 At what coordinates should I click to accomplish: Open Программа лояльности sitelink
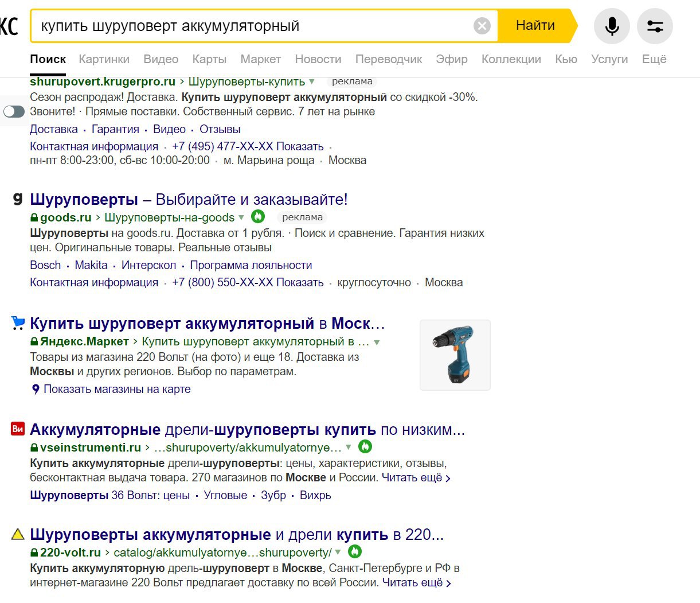point(251,265)
